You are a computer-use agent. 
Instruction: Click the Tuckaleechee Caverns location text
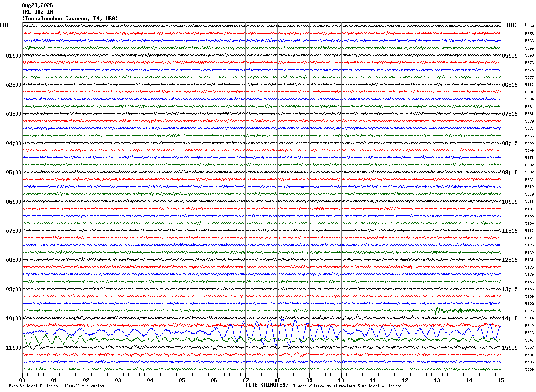[70, 19]
